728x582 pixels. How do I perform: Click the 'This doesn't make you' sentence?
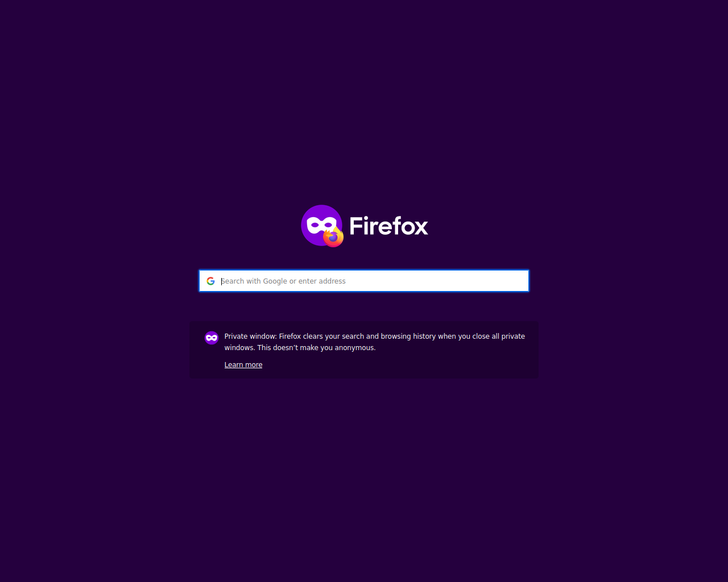coord(295,348)
